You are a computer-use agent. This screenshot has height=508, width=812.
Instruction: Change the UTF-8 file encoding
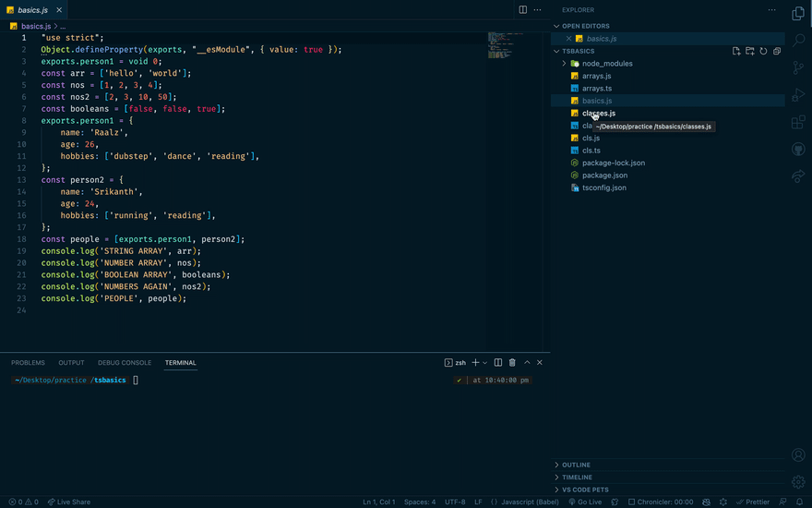[455, 502]
